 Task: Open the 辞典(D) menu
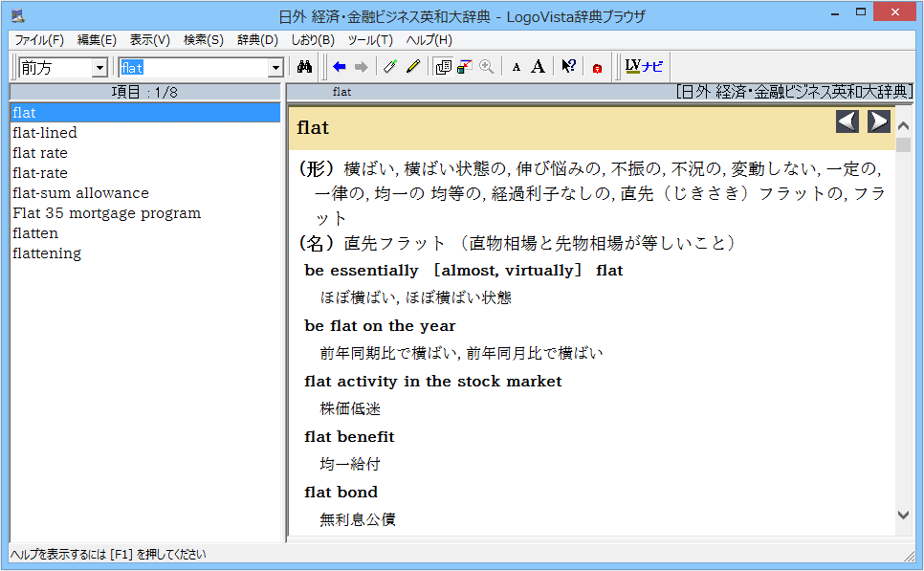point(257,40)
